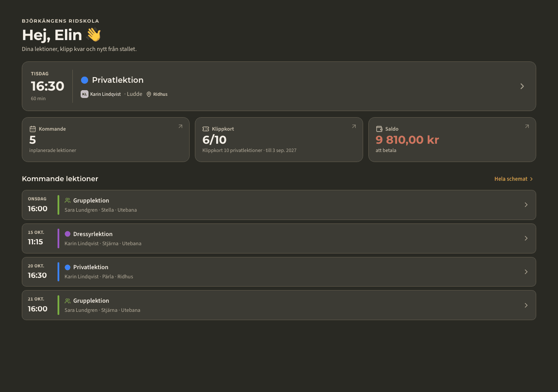The image size is (558, 392).
Task: Click the purple dot beside Dressyrlektion
Action: tap(68, 234)
